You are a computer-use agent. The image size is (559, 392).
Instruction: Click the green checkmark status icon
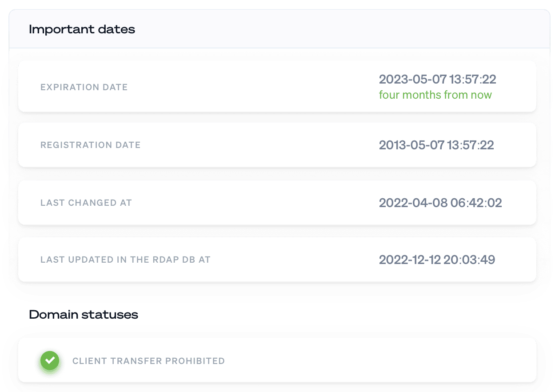(x=50, y=360)
